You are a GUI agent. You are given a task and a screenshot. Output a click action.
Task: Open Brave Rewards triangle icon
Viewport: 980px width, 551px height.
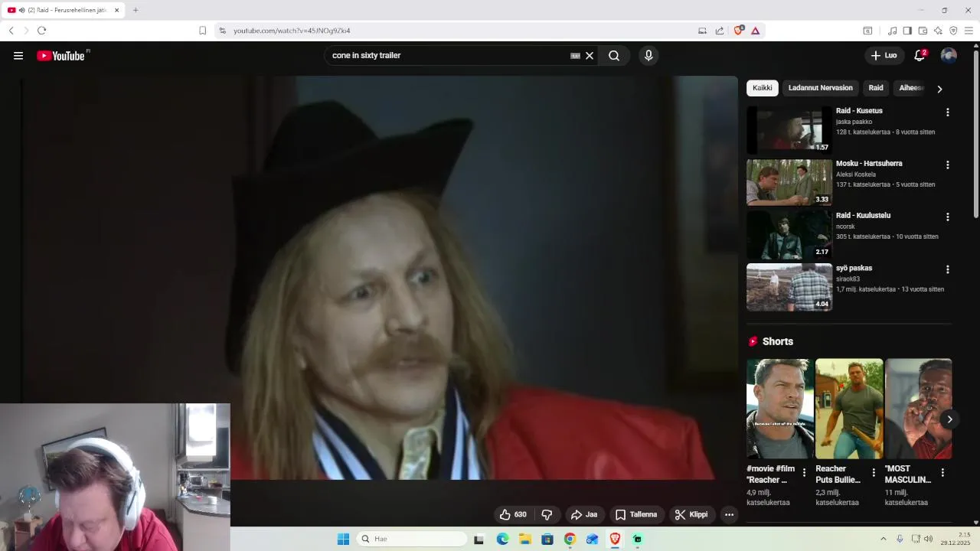point(755,31)
